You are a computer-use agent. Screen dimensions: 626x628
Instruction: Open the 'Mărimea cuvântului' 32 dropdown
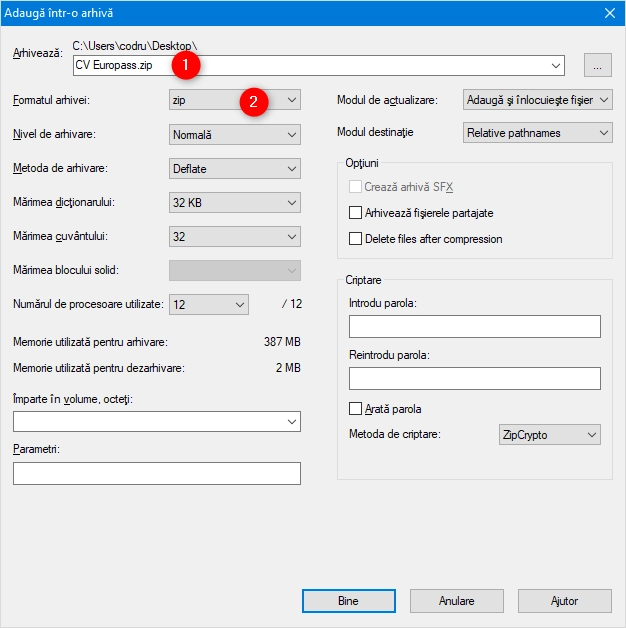235,237
